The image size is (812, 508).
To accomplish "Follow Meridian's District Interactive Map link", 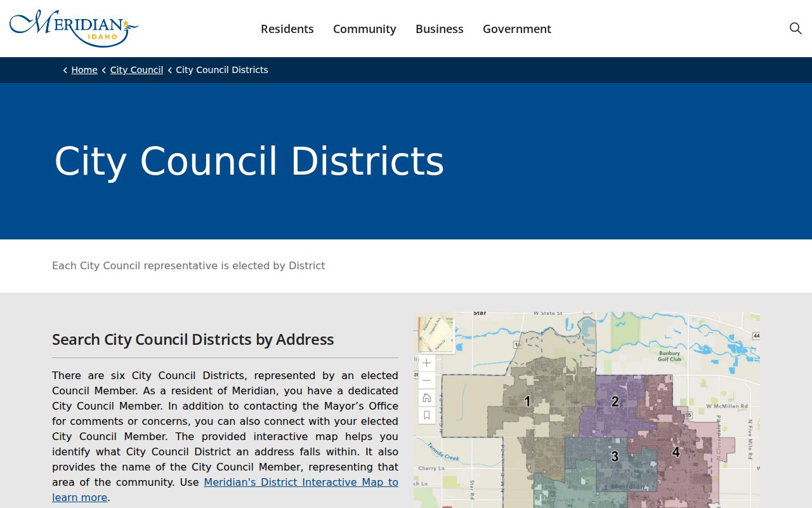I will (225, 490).
